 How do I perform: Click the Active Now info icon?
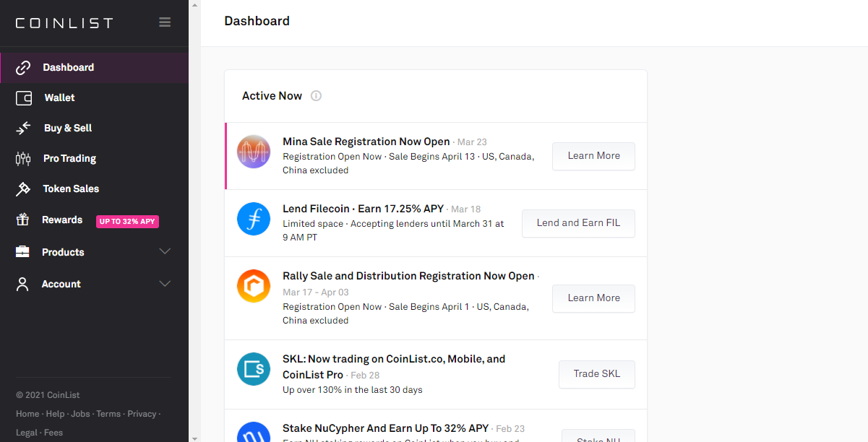pos(316,96)
